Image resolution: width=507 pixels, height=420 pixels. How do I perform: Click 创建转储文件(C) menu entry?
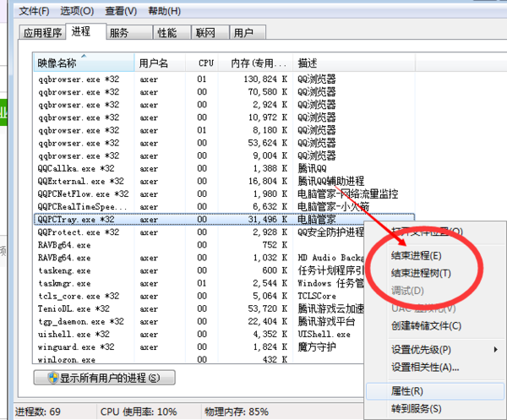tap(426, 325)
